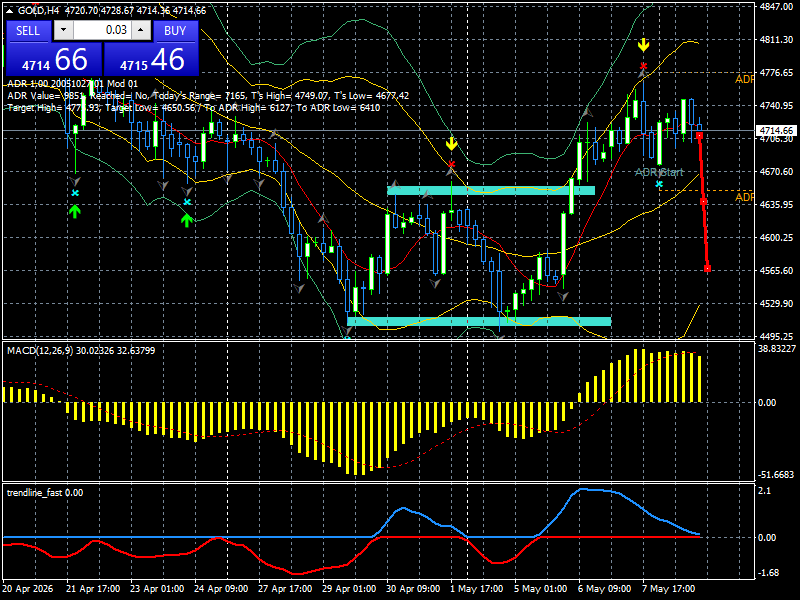The height and width of the screenshot is (600, 800).
Task: Click the 20 Apr 2026 date label
Action: 28,589
